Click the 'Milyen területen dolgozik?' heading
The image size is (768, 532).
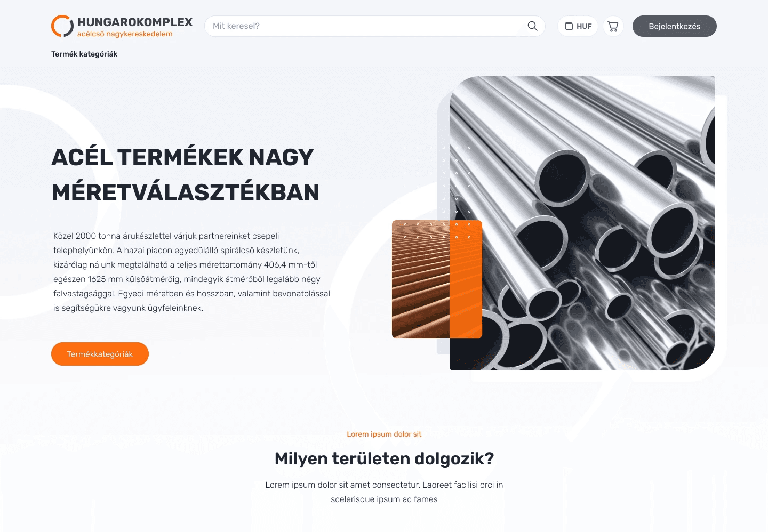(384, 458)
